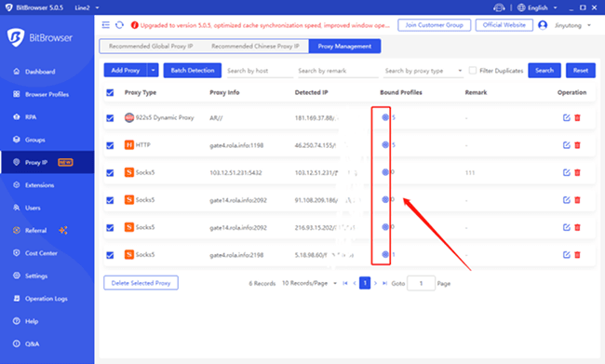Delete proxy with detected IP 216.93.15.202
Image resolution: width=605 pixels, height=364 pixels.
[577, 227]
